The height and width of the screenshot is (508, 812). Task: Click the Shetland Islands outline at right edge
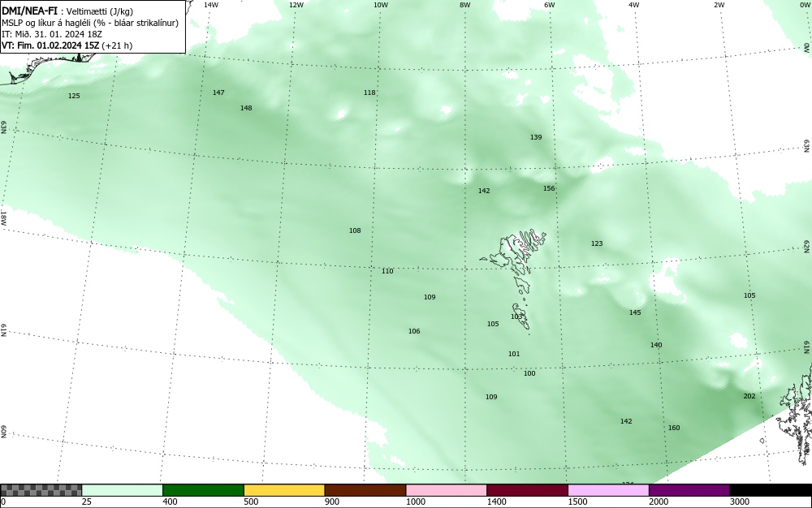(796, 414)
